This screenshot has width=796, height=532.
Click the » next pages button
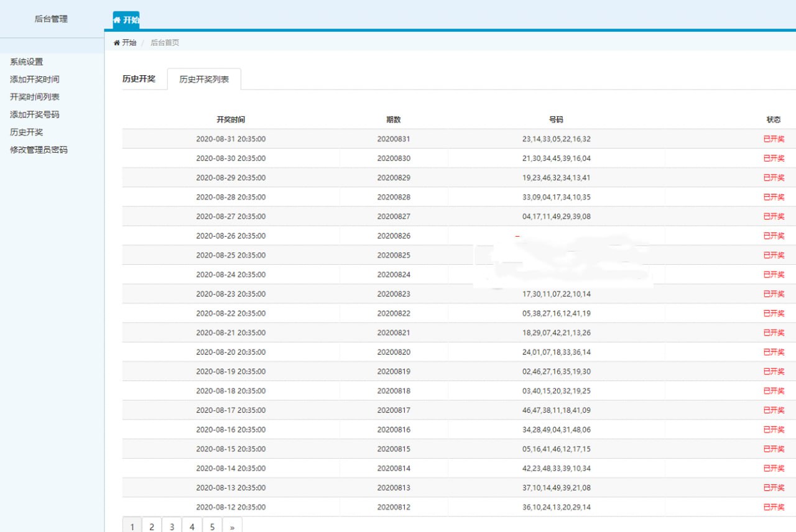(232, 526)
